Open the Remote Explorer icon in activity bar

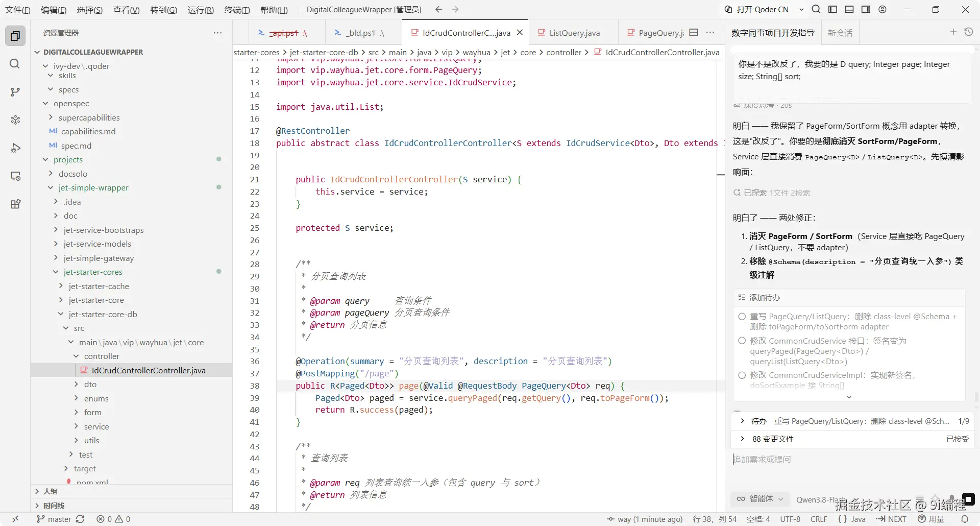[x=15, y=176]
